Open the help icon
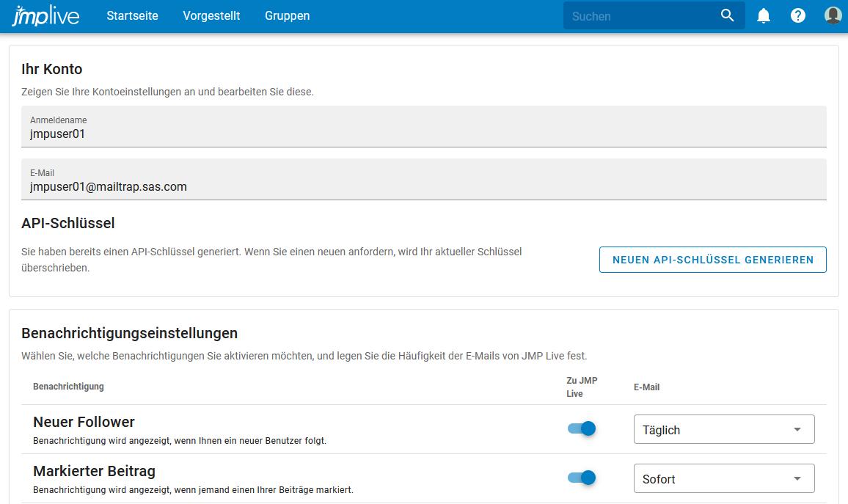 tap(798, 15)
